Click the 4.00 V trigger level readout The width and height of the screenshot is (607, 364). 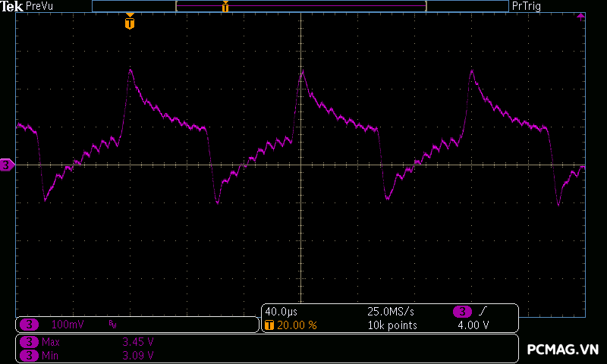(473, 325)
